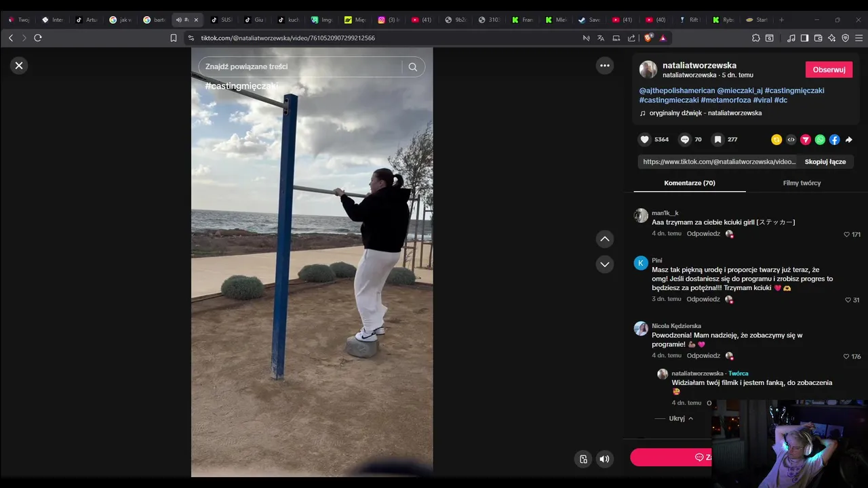Reply to man1k__k's comment via Odpowiedz
The image size is (868, 488).
[x=703, y=234]
